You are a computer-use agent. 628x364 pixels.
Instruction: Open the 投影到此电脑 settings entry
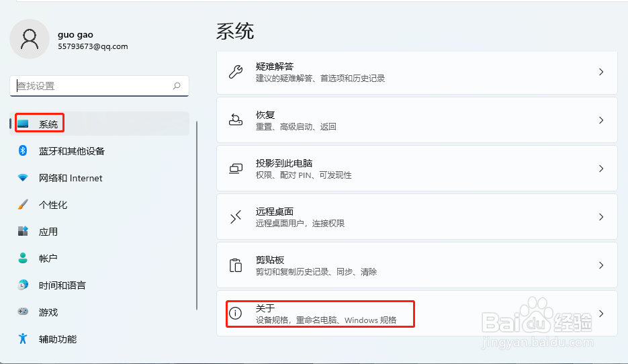pyautogui.click(x=416, y=169)
